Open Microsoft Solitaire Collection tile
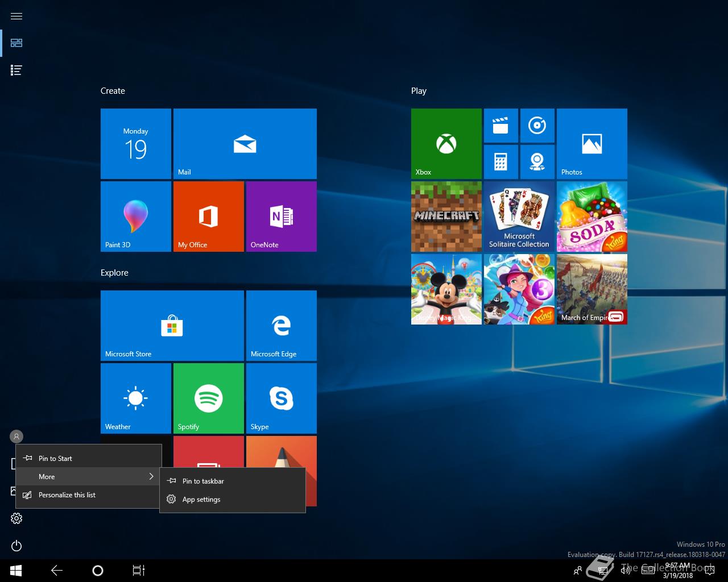Screen dimensions: 728x582 point(519,217)
